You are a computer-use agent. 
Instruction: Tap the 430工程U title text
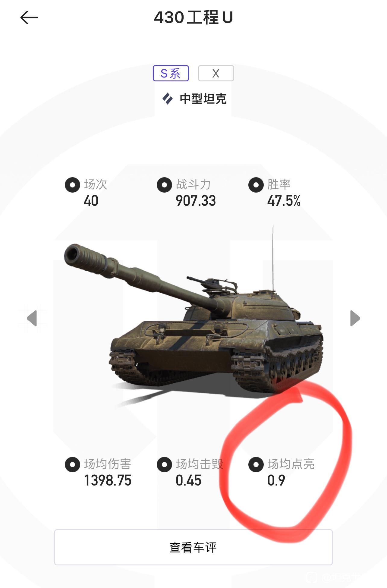pos(193,17)
